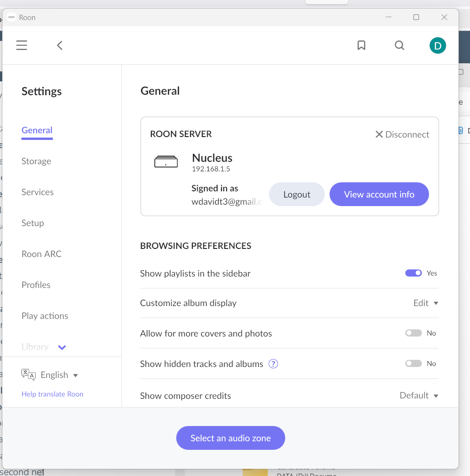Click the Nucleus server device icon
Screen dimensions: 470x476
(166, 162)
